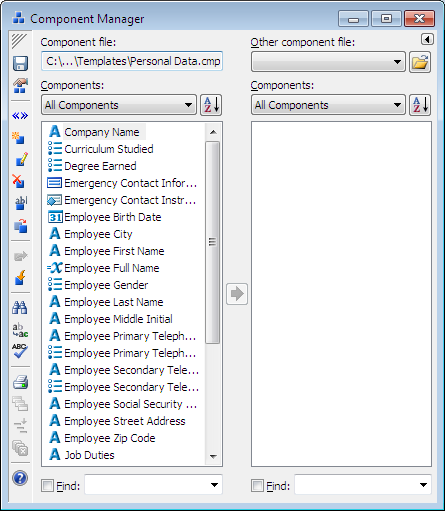Click the Component file path field
The height and width of the screenshot is (511, 445).
pos(132,61)
